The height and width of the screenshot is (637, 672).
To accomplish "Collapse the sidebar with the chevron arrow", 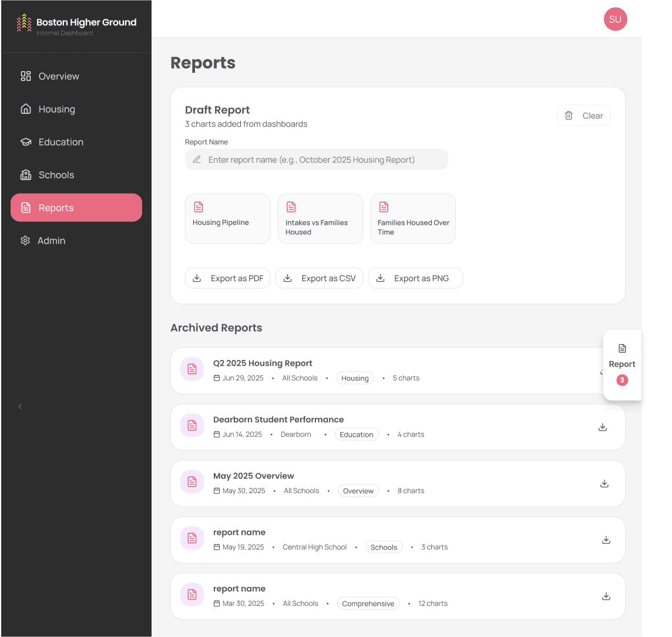I will 20,406.
